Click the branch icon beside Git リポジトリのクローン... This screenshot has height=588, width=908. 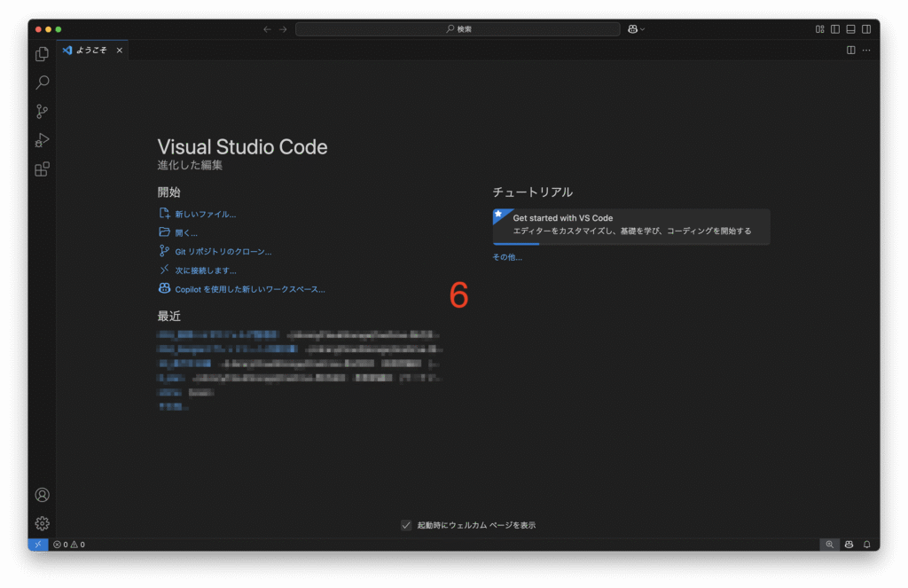tap(164, 251)
